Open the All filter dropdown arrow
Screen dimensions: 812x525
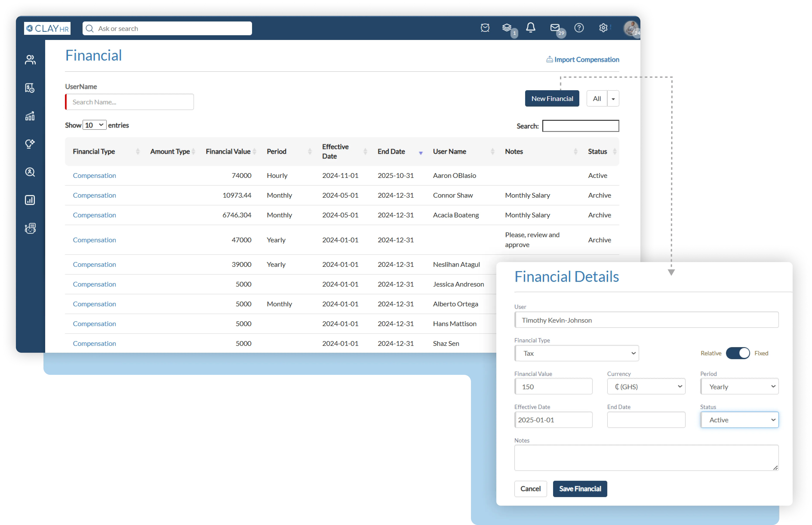pos(613,99)
